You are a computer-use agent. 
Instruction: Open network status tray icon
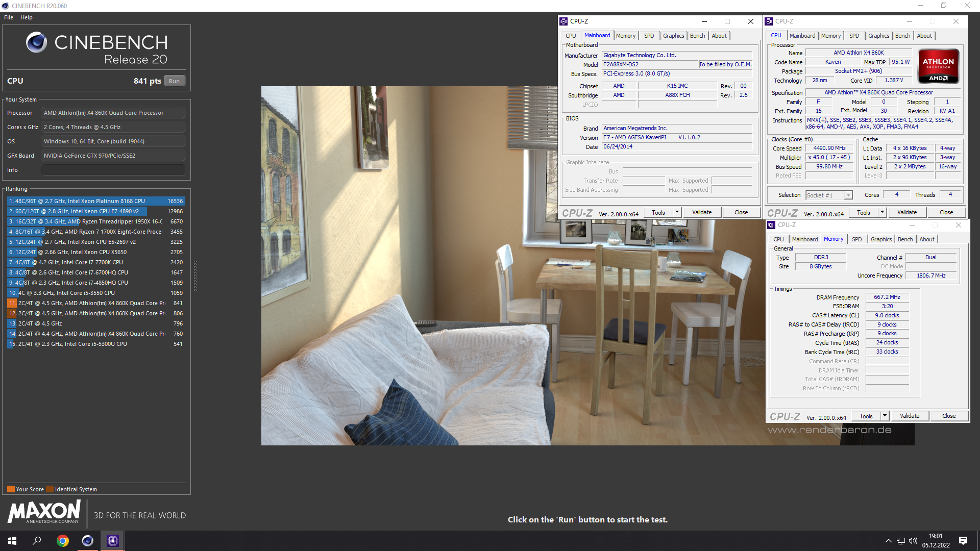click(901, 541)
